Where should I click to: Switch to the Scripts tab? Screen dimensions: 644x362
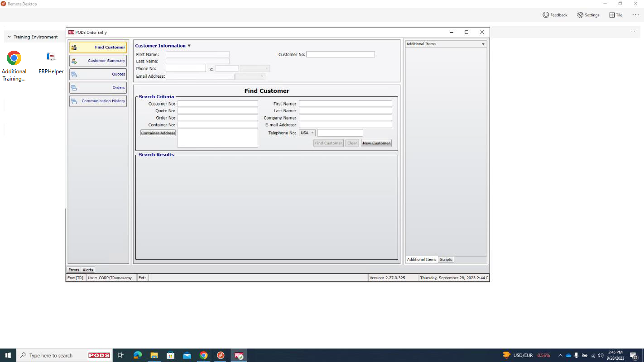point(446,259)
